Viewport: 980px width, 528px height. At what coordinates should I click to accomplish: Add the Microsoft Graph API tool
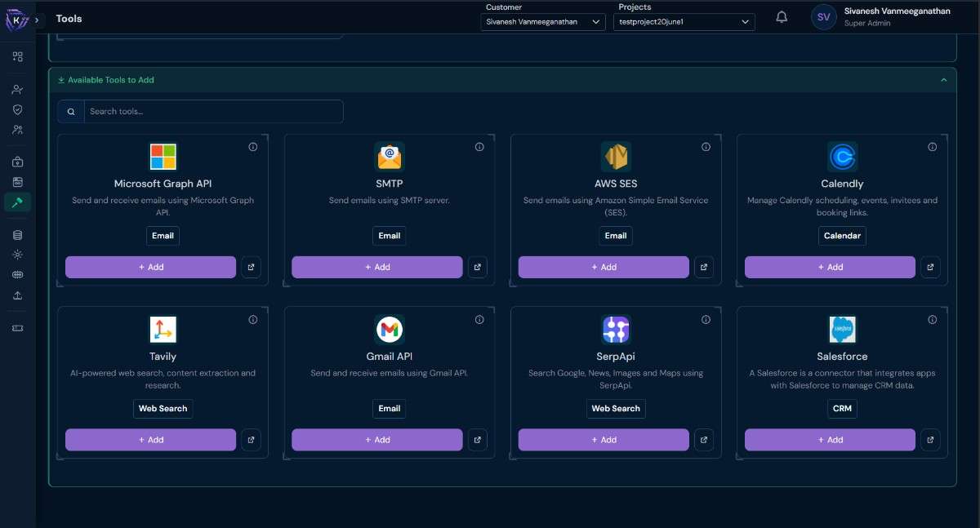(150, 267)
